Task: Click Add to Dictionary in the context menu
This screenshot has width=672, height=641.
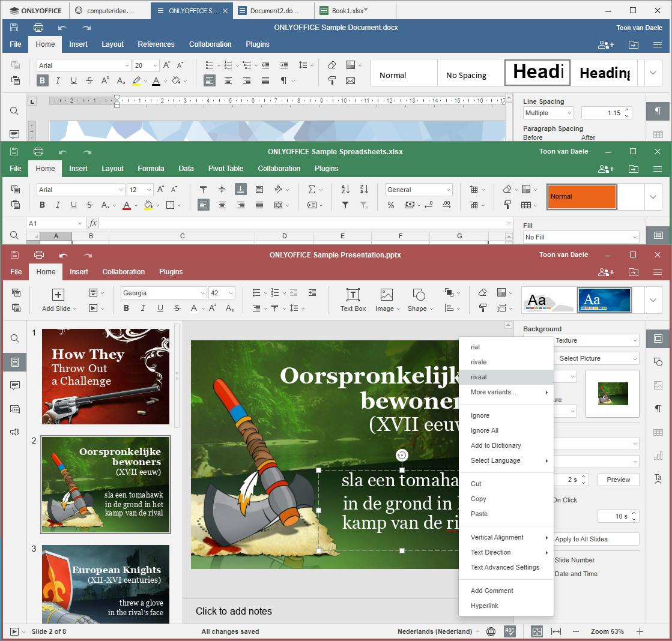Action: (495, 445)
